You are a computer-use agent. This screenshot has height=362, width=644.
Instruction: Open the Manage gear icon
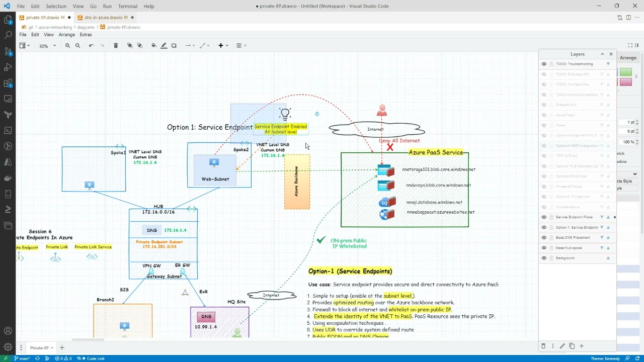pyautogui.click(x=8, y=347)
